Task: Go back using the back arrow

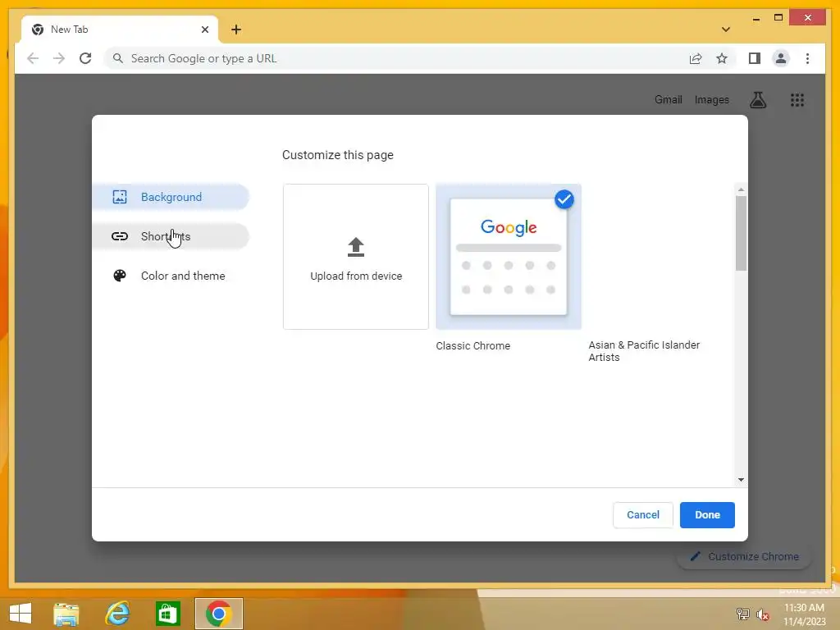Action: (x=33, y=58)
